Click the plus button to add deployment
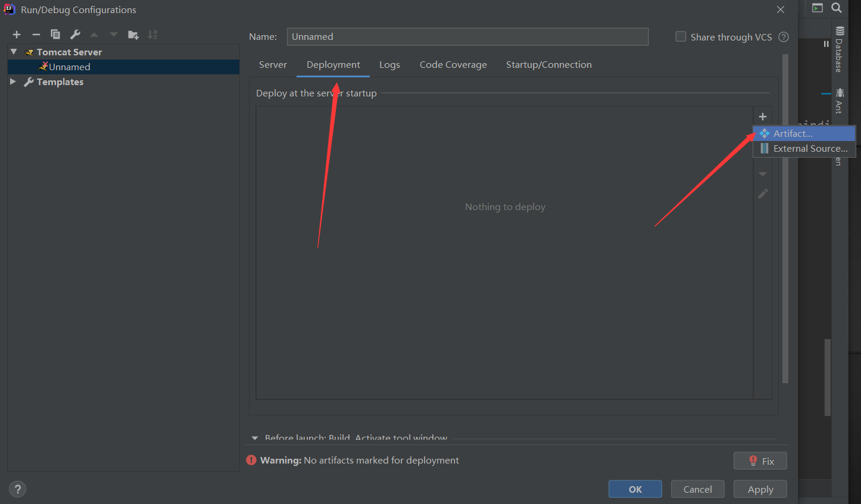 pos(763,117)
